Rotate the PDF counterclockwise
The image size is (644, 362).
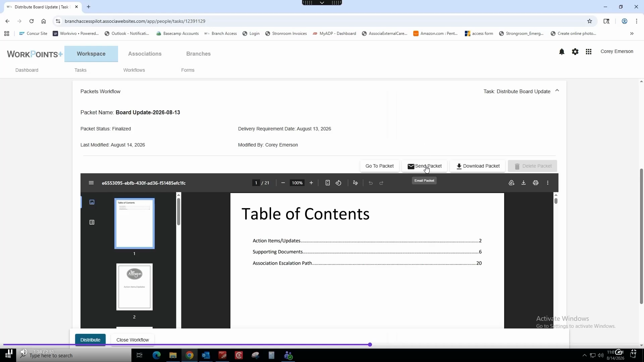pos(338,183)
